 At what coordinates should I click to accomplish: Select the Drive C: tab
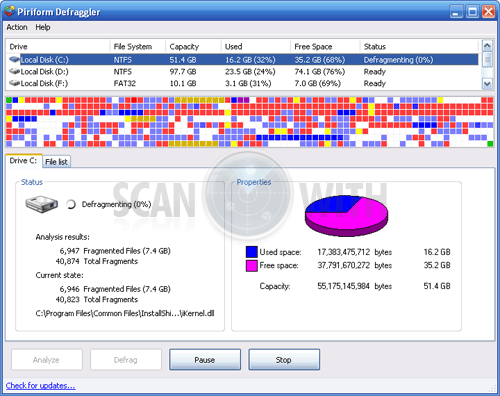coord(23,161)
